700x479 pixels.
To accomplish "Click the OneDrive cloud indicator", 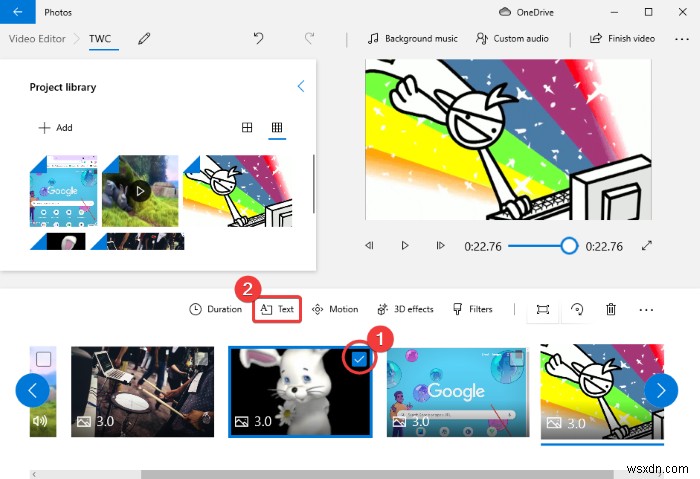I will tap(526, 12).
